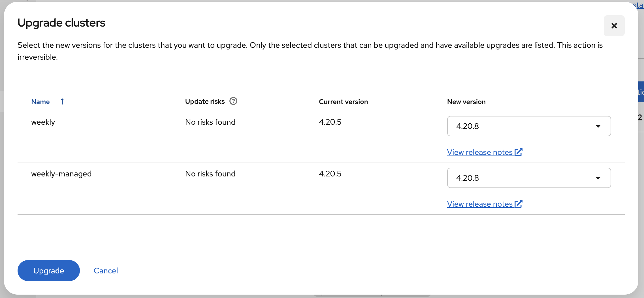Viewport: 644px width, 298px height.
Task: Click the Name column sort arrow
Action: pos(62,102)
